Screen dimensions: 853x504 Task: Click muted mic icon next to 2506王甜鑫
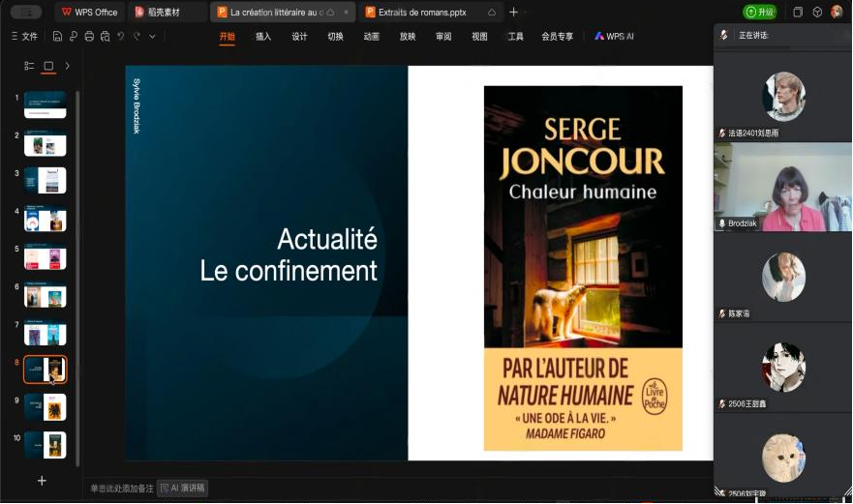coord(722,404)
